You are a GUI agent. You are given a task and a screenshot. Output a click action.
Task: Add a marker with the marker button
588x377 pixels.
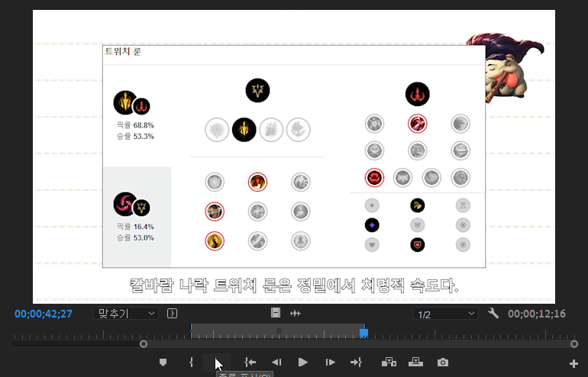point(163,362)
